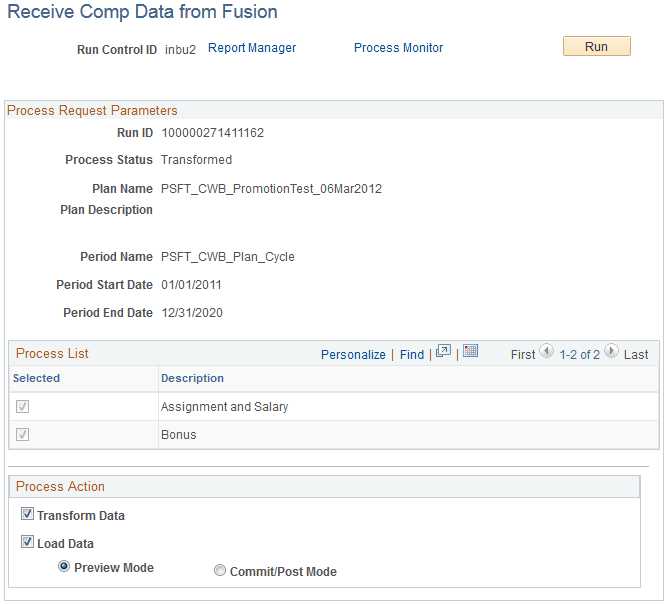Viewport: 667px width, 604px height.
Task: Show previous row arrow in Process List
Action: (546, 351)
